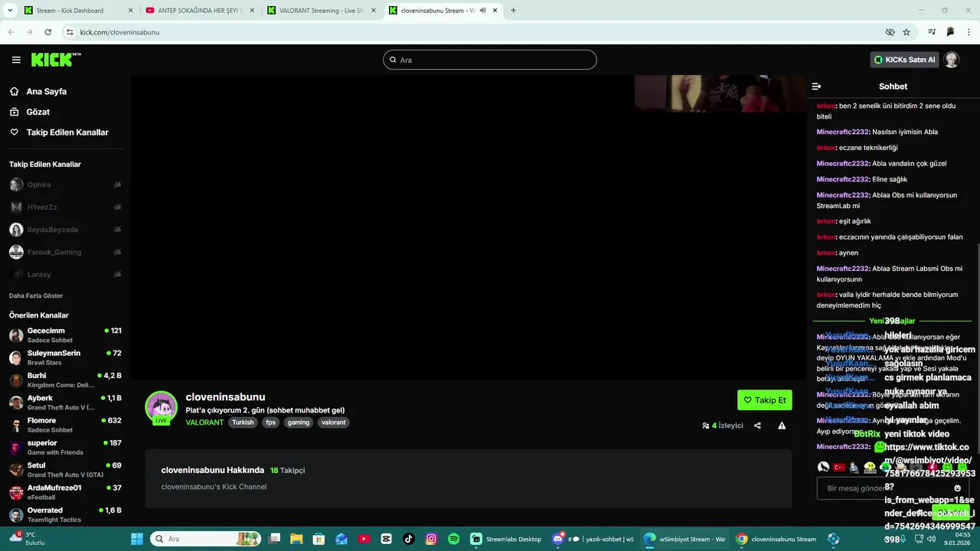The height and width of the screenshot is (551, 980).
Task: Click Takip Et follow button
Action: click(765, 400)
